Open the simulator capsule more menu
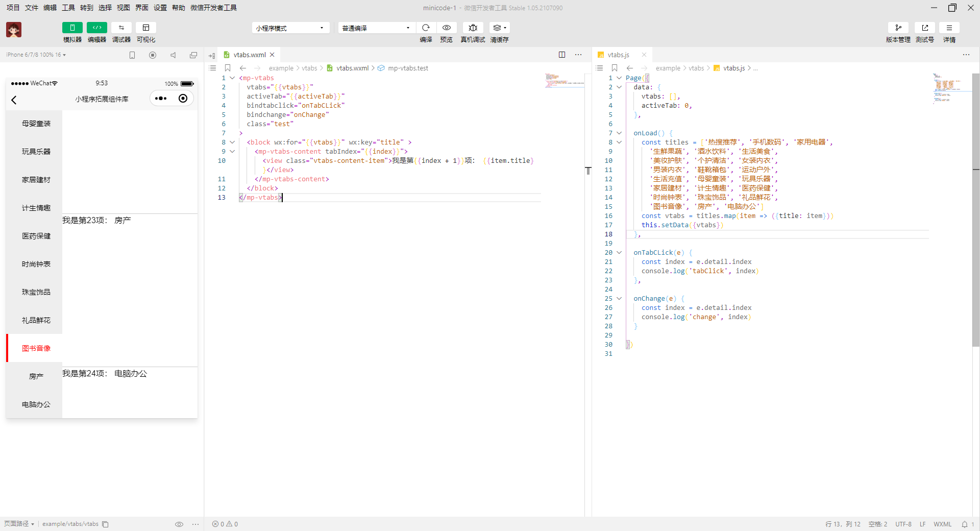980x531 pixels. [x=161, y=99]
